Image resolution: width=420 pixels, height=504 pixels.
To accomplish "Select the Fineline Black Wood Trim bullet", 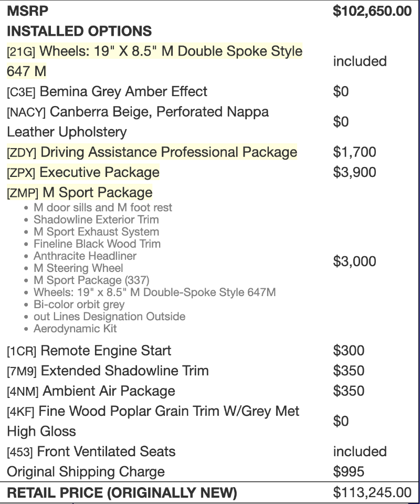I will pos(97,244).
